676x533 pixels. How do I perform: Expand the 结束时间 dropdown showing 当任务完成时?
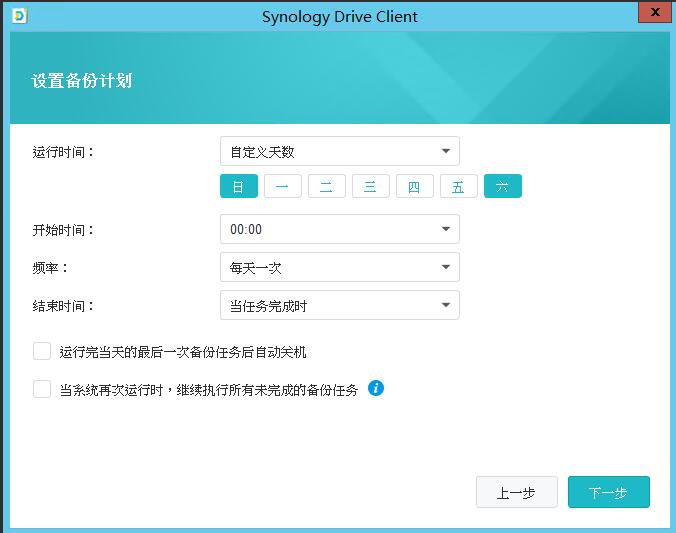point(339,305)
